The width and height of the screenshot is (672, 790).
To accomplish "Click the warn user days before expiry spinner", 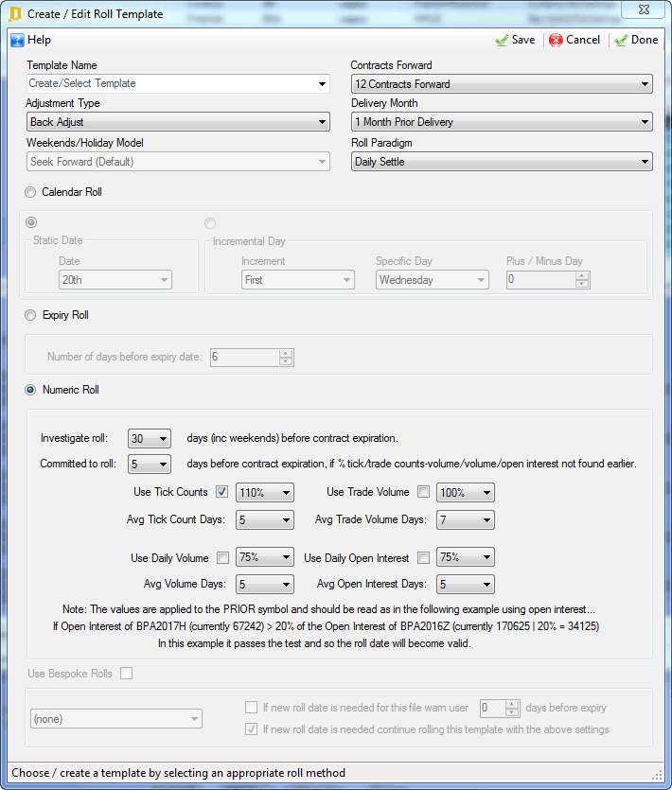I will (499, 709).
